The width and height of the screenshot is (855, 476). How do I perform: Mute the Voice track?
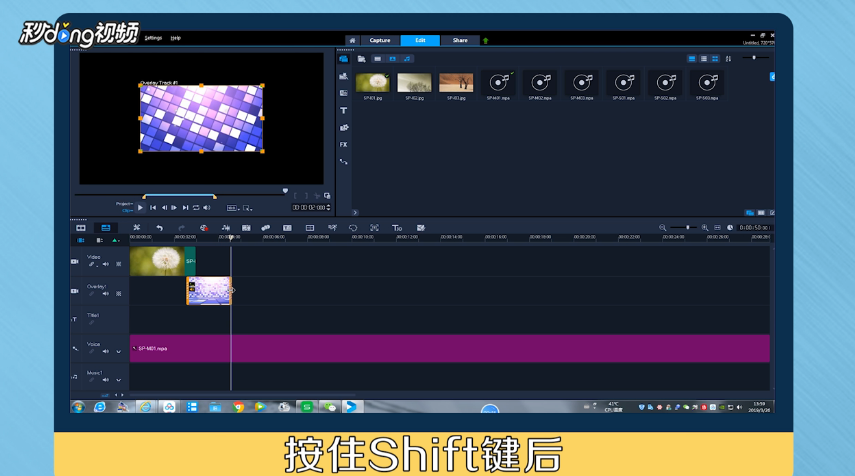106,352
